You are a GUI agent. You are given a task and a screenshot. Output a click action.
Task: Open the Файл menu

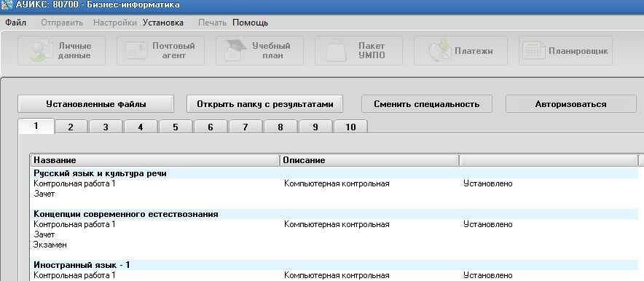click(15, 23)
